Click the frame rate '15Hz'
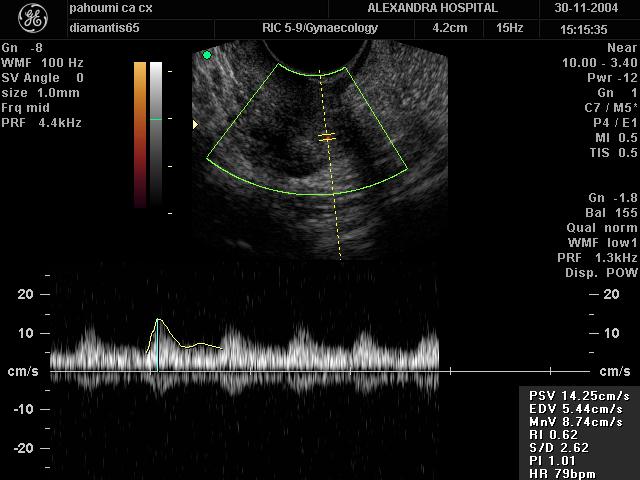Image resolution: width=640 pixels, height=480 pixels. coord(509,28)
